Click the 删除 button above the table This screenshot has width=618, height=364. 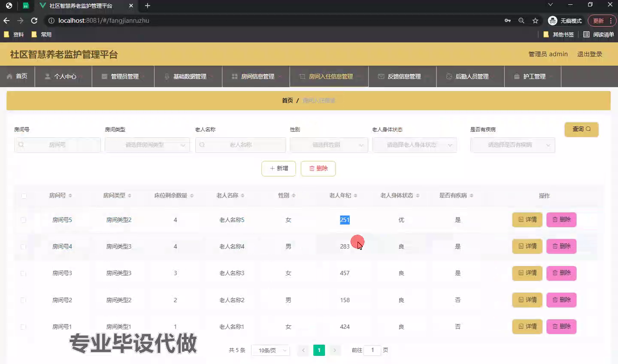tap(318, 169)
